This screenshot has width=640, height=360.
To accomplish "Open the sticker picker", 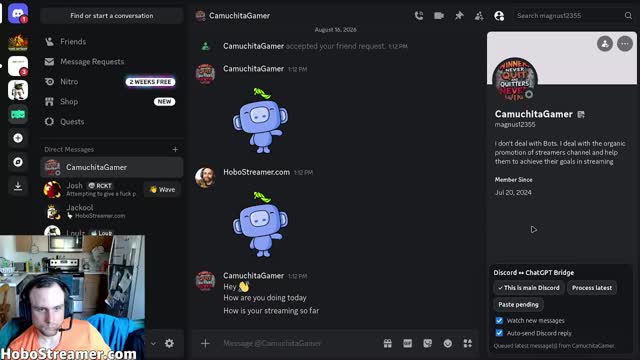I will (x=427, y=343).
